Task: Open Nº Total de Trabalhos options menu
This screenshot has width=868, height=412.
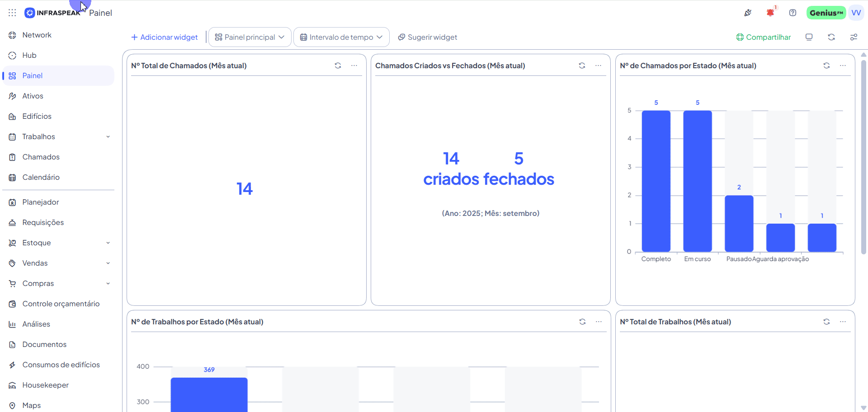Action: pos(843,322)
